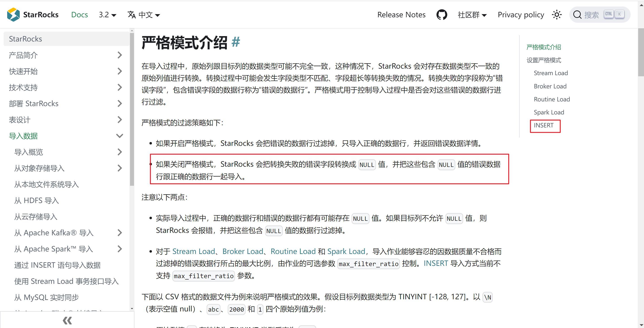644x328 pixels.
Task: Open 通过 INSERT 语句导入数据 page
Action: [x=58, y=265]
